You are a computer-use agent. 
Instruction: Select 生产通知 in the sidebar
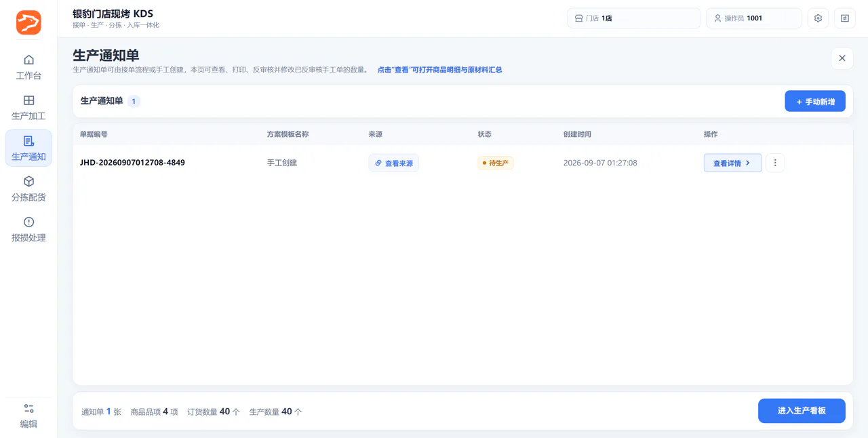28,148
